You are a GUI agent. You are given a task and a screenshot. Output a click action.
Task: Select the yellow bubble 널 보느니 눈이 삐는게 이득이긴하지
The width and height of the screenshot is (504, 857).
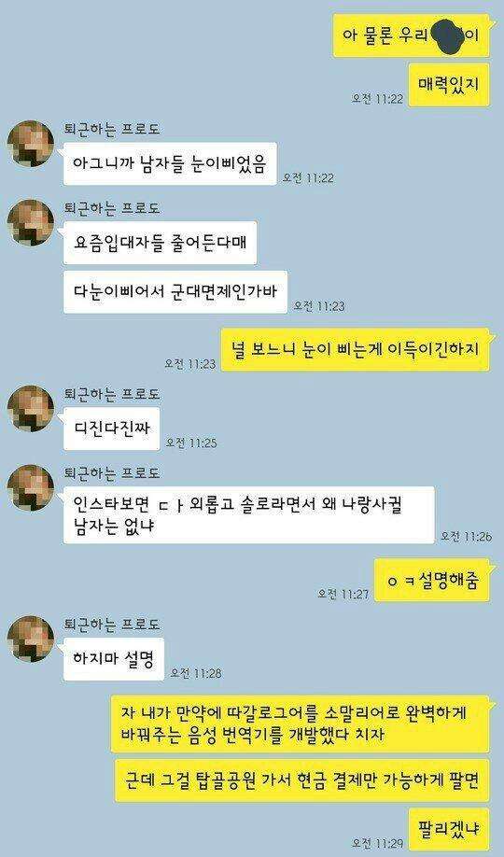coord(355,349)
